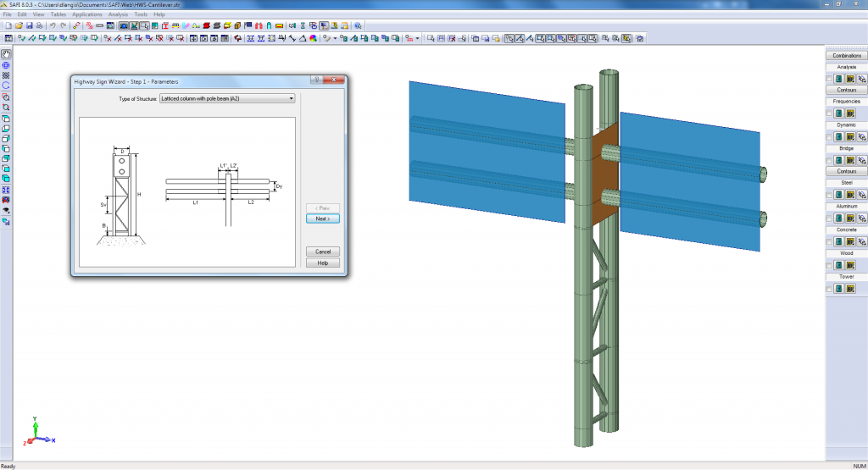Open the Type of Structure dropdown
The image size is (868, 470).
click(x=227, y=98)
